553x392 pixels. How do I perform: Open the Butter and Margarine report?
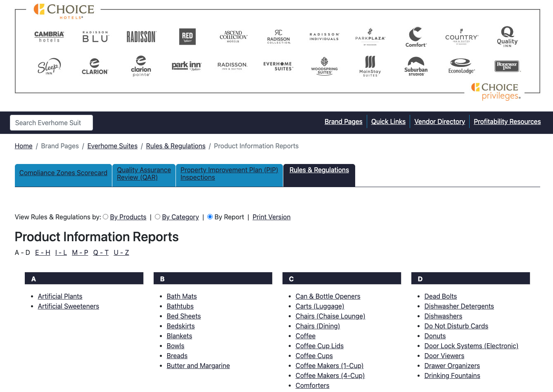pyautogui.click(x=198, y=366)
